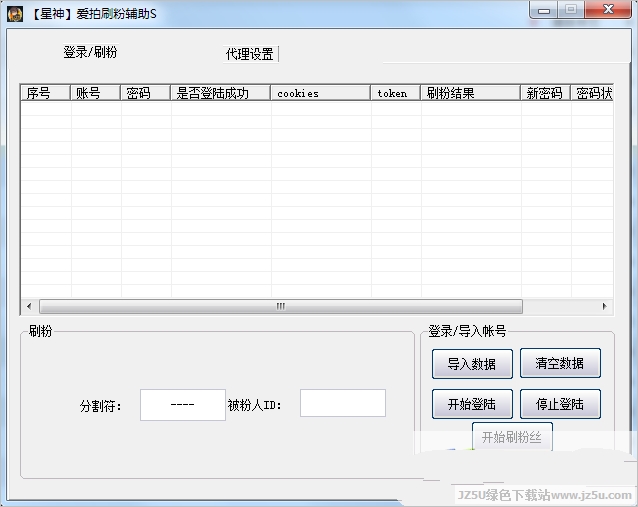Click the app icon in title bar

pos(15,14)
